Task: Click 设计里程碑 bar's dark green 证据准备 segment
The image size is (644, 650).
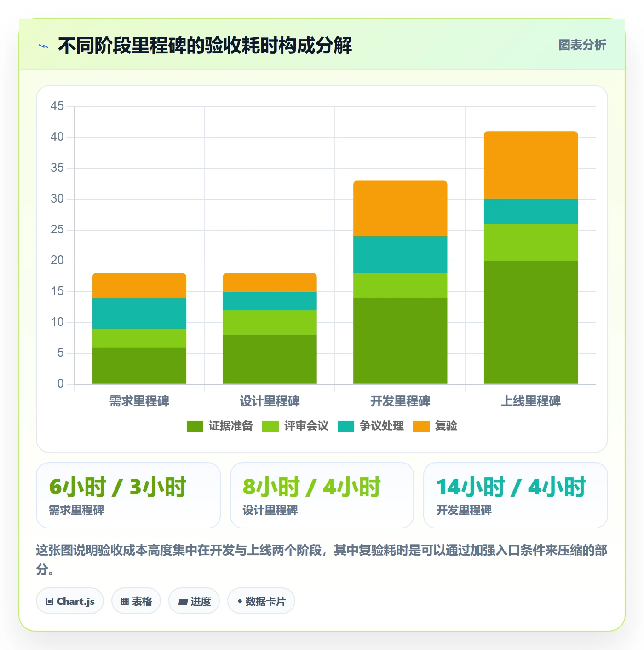Action: point(270,359)
